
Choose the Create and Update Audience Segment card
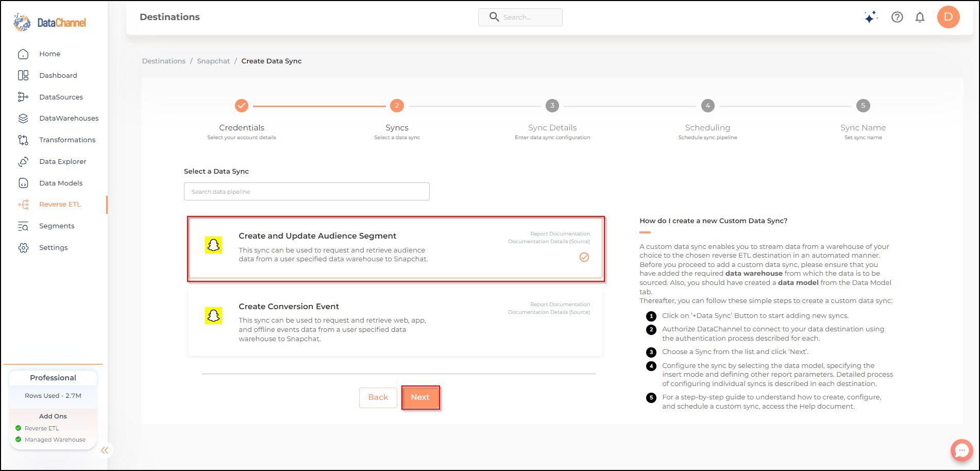[395, 249]
